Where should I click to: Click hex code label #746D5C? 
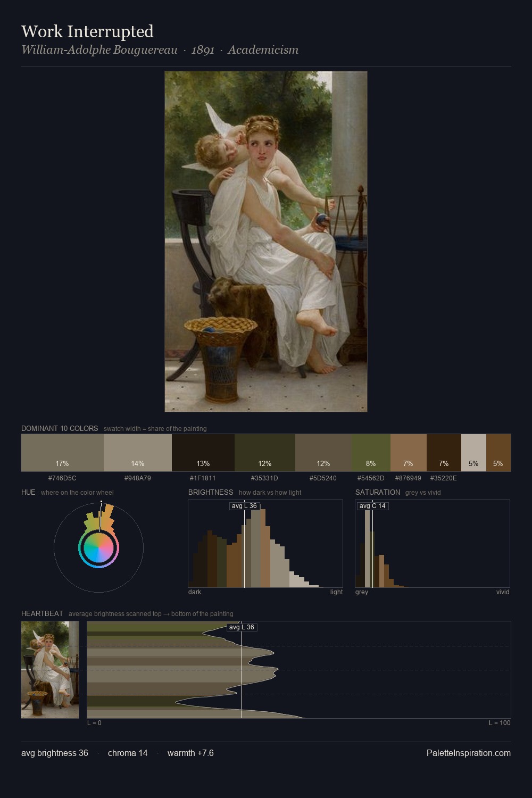pos(62,478)
